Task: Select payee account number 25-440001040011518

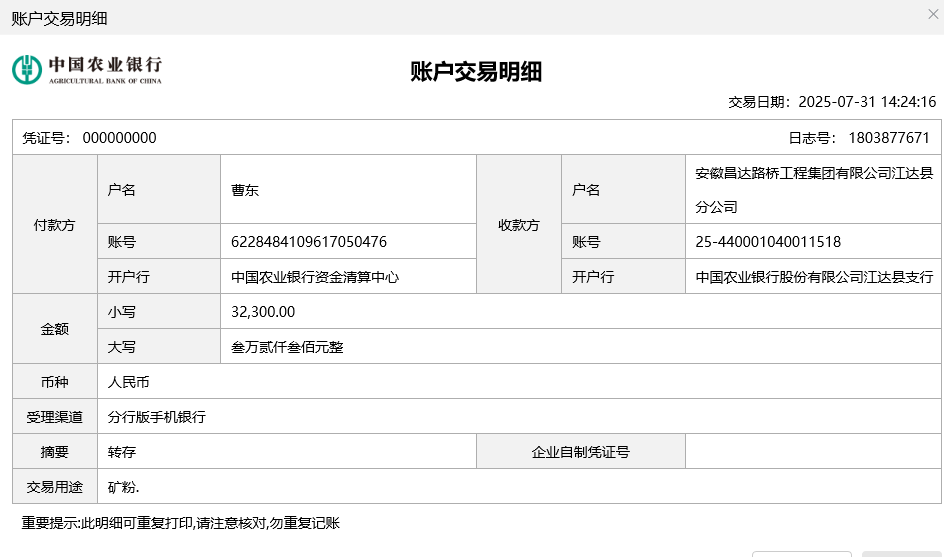Action: tap(768, 242)
